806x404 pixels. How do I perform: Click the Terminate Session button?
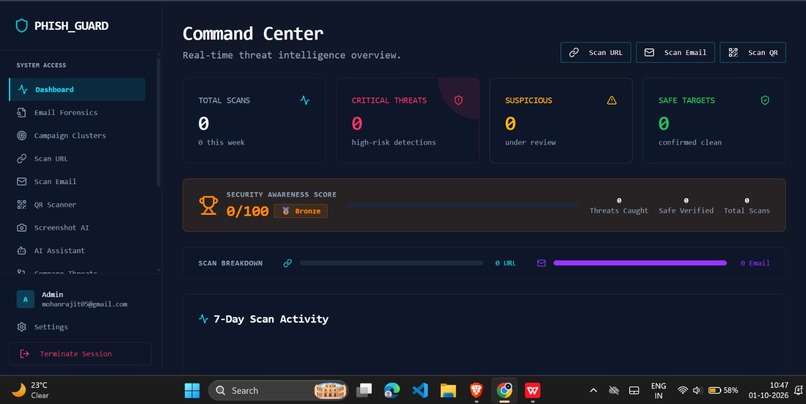80,354
